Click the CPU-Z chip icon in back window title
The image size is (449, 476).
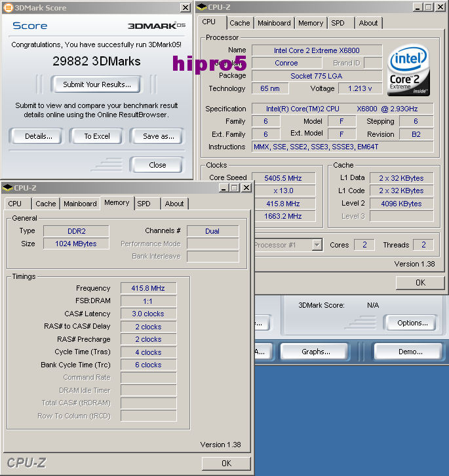(x=201, y=7)
